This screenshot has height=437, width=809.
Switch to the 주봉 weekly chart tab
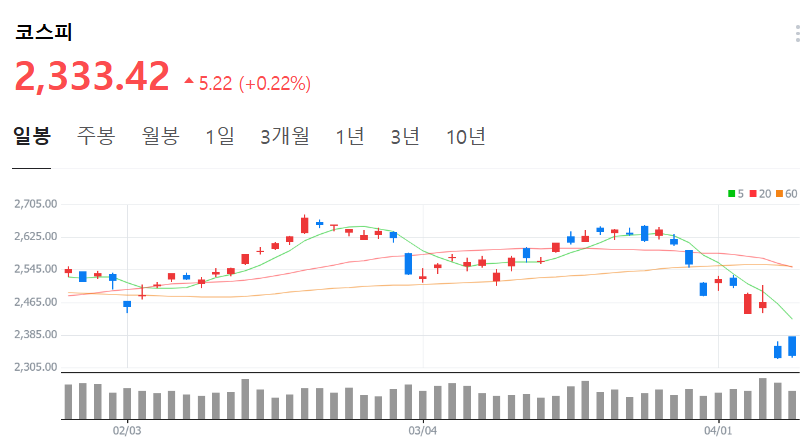96,136
